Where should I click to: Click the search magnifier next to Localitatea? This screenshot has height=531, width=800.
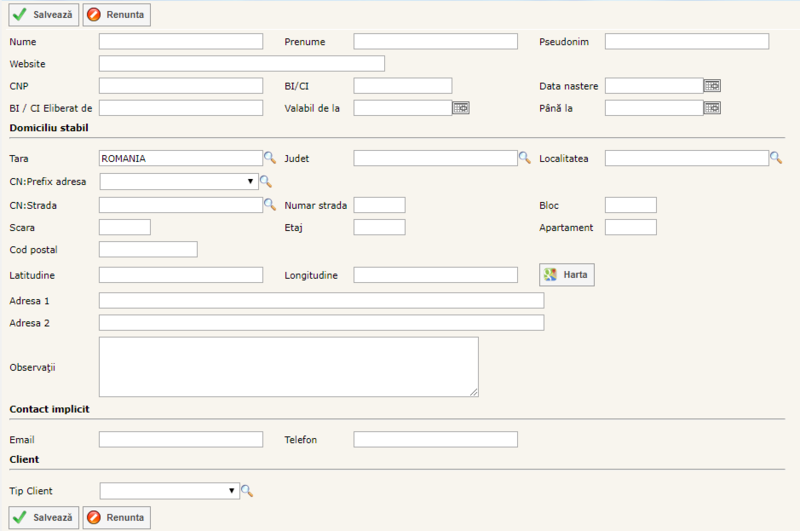point(775,158)
